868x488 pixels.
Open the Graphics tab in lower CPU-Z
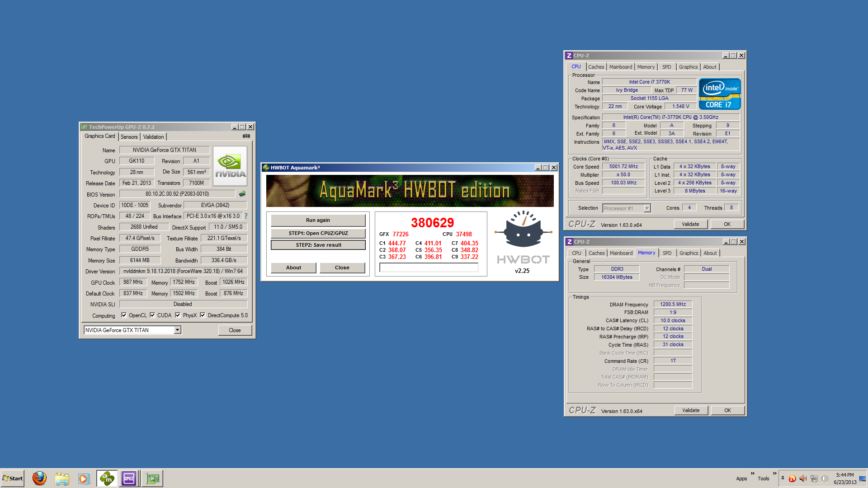pos(689,253)
